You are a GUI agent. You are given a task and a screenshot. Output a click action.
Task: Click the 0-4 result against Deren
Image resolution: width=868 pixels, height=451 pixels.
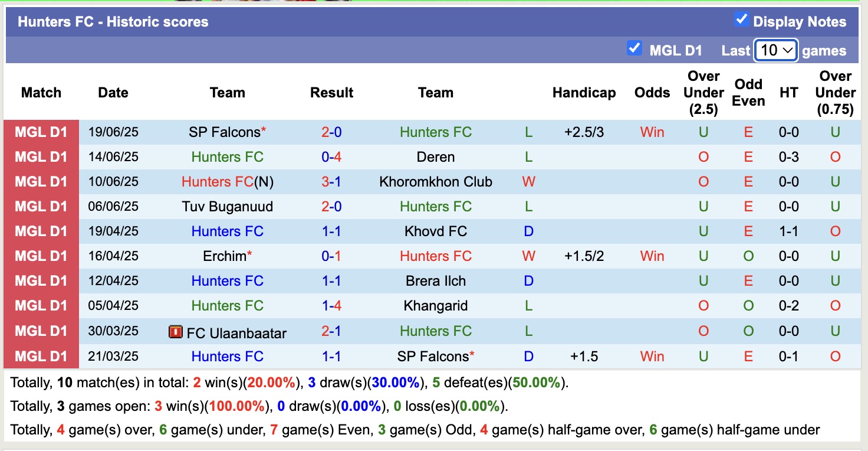[331, 157]
